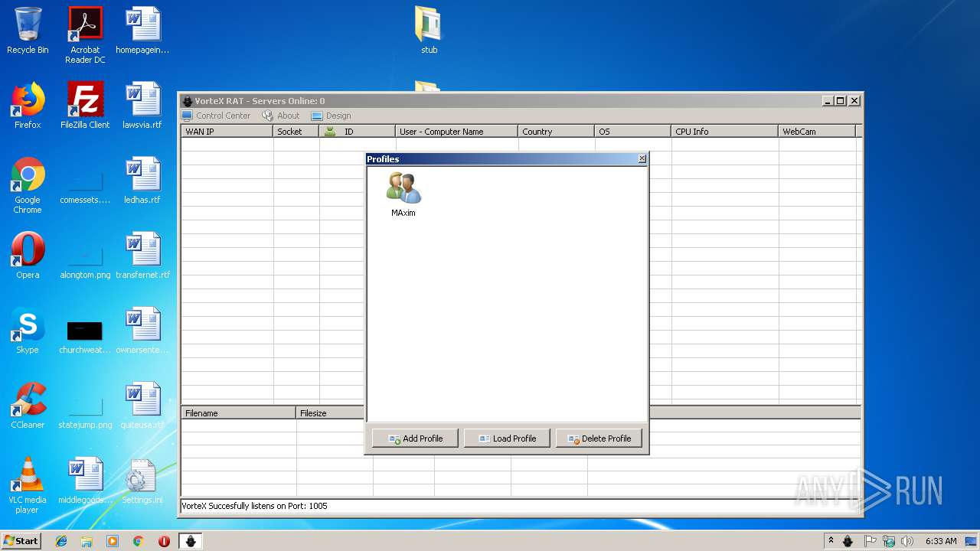The height and width of the screenshot is (551, 980).
Task: Open Settings.ini file icon
Action: tap(142, 481)
